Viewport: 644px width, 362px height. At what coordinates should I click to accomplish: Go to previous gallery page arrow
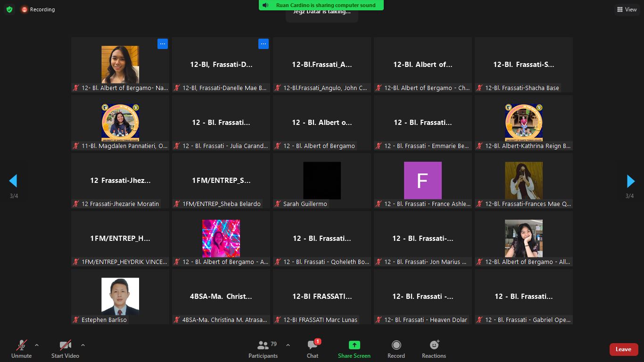[x=13, y=181]
